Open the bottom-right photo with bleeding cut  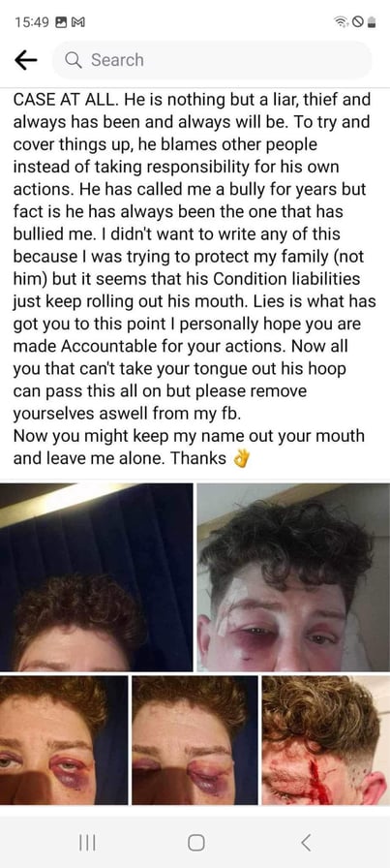tap(326, 740)
